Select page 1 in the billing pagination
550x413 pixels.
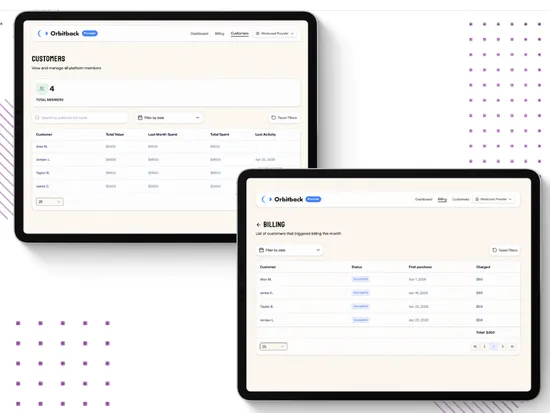494,346
